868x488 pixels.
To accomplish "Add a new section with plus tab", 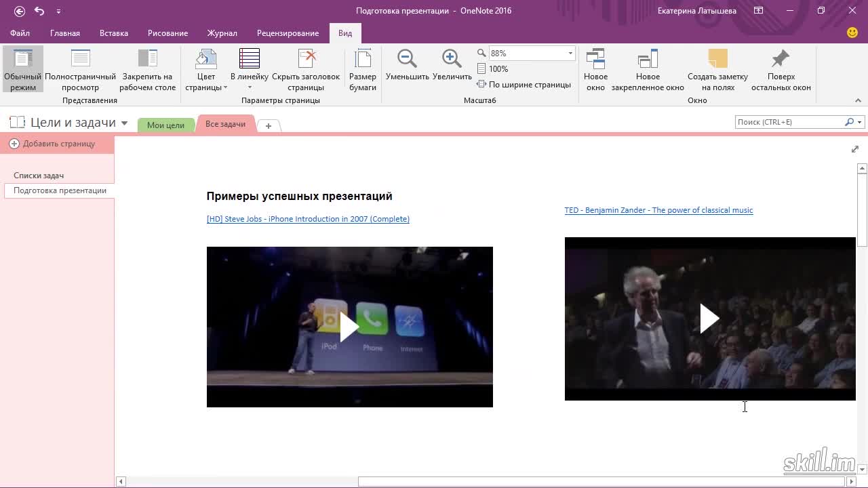I will point(269,125).
